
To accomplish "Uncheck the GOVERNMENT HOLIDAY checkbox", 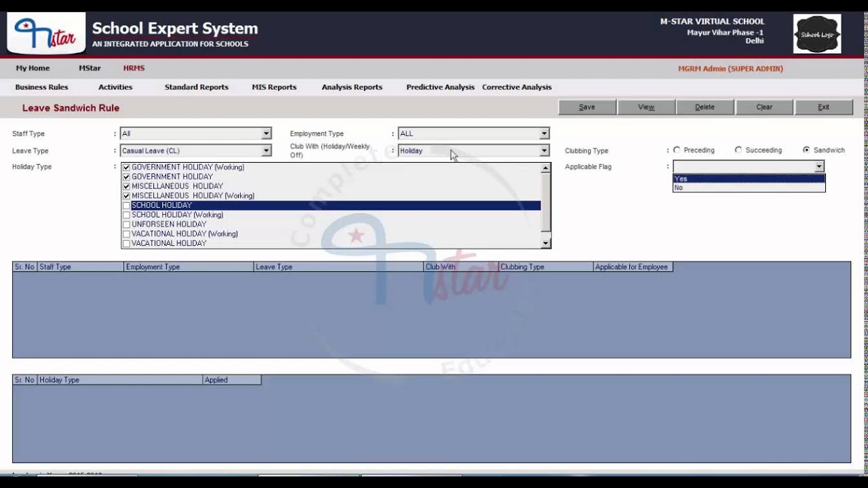I will (x=126, y=177).
